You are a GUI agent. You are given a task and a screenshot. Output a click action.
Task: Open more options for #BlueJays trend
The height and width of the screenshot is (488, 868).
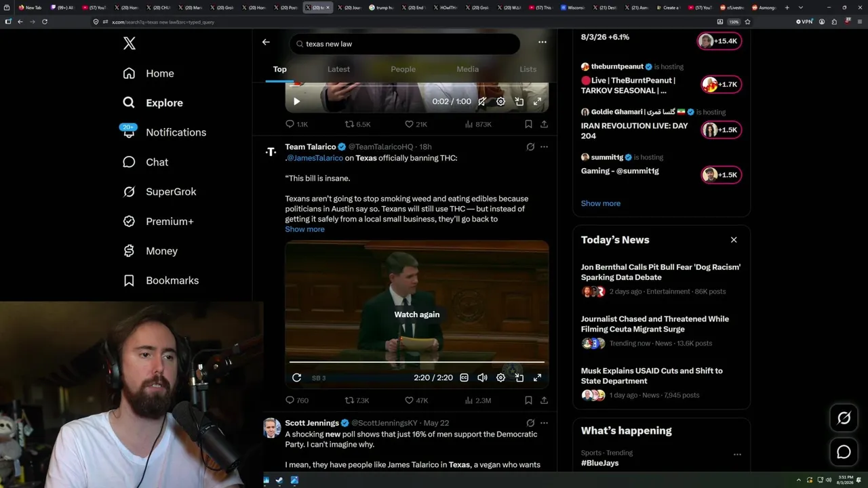(737, 454)
